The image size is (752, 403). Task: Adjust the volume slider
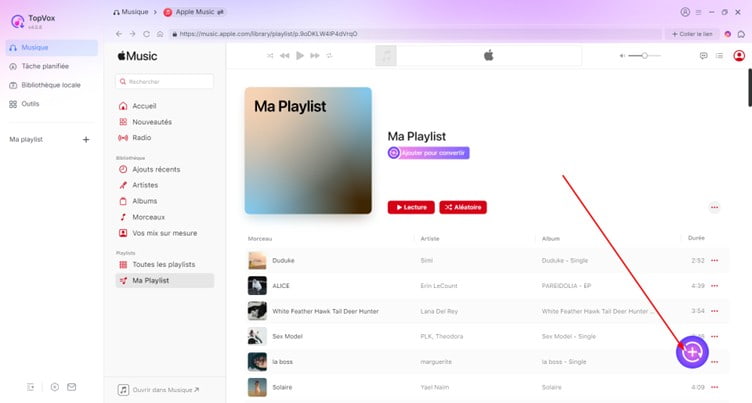coord(644,56)
